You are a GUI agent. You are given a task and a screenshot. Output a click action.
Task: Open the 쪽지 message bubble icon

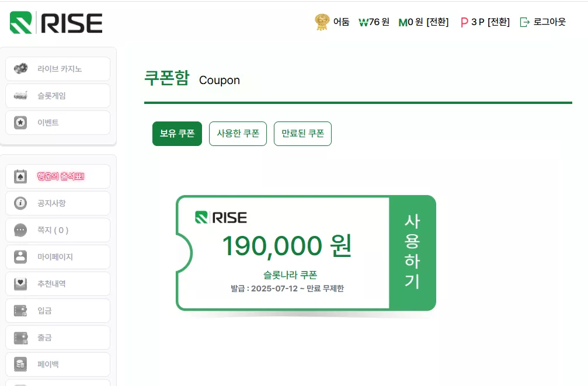click(x=20, y=230)
